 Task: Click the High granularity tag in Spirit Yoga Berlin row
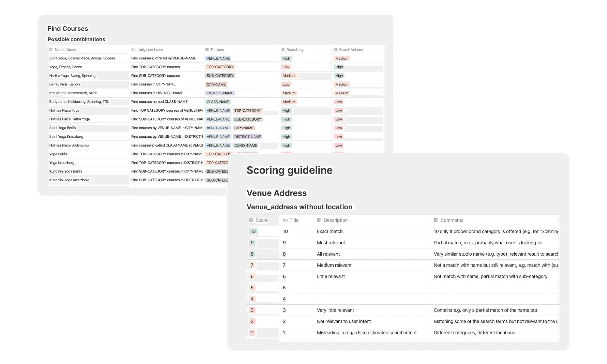click(x=286, y=128)
